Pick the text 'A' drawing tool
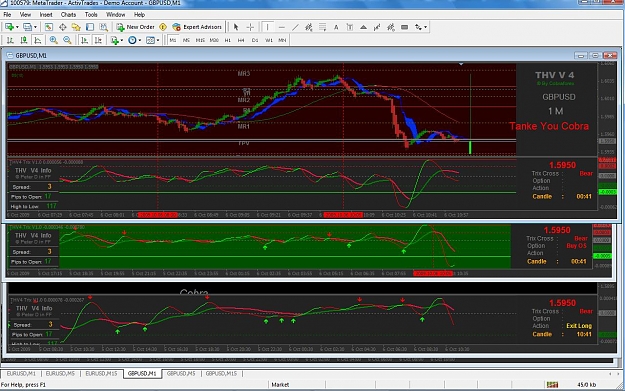 pyautogui.click(x=336, y=27)
